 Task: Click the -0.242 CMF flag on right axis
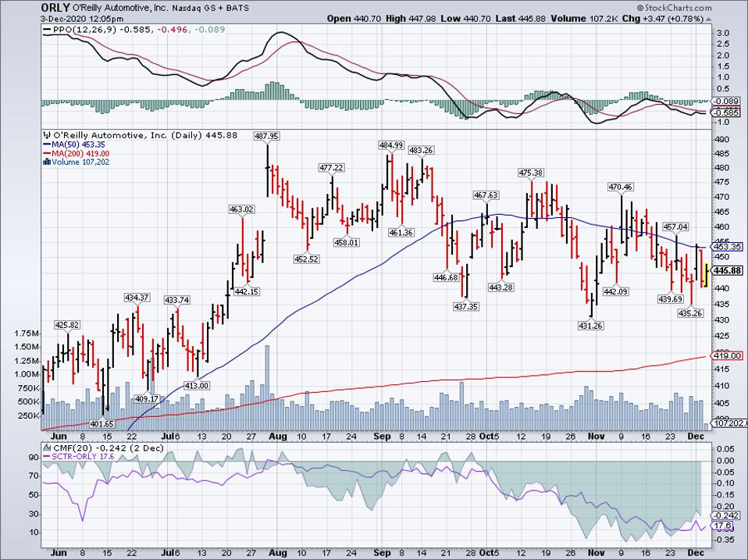click(725, 515)
